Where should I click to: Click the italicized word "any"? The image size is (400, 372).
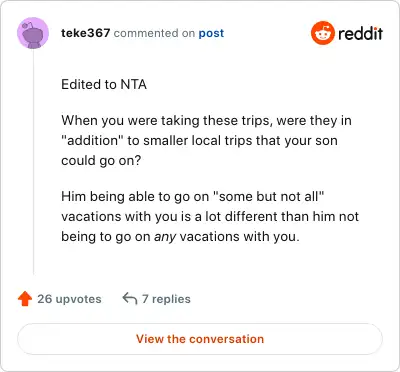(x=165, y=237)
